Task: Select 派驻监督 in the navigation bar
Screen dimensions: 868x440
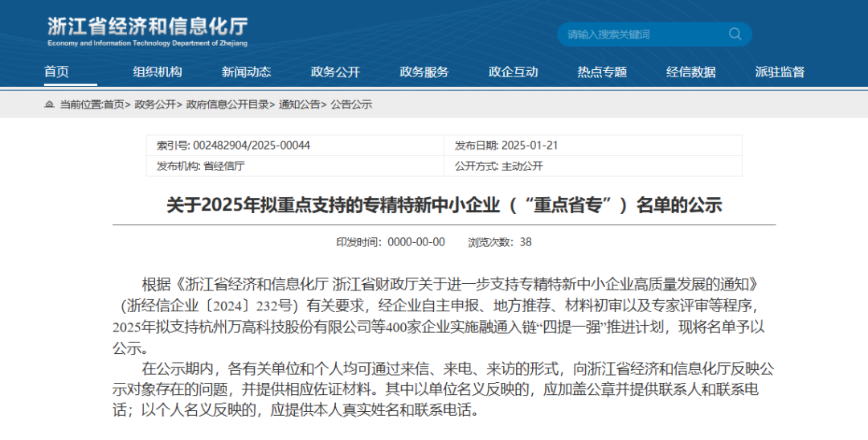Action: (780, 72)
